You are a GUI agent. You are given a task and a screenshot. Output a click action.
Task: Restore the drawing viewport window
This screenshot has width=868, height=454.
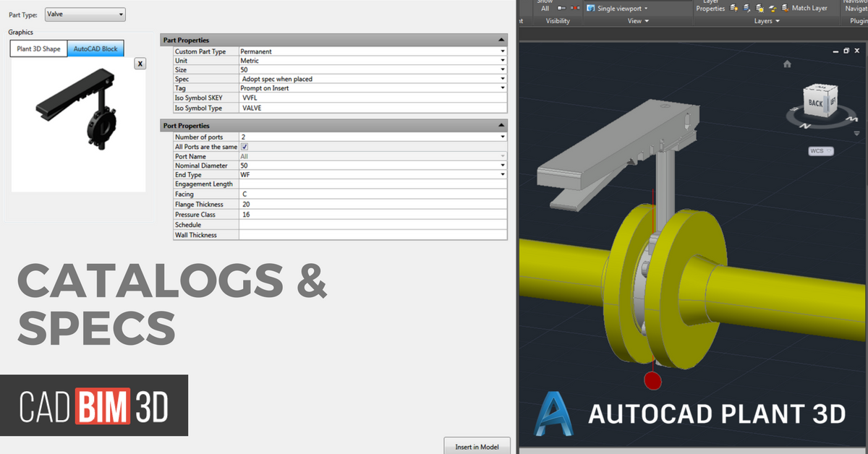[x=846, y=51]
